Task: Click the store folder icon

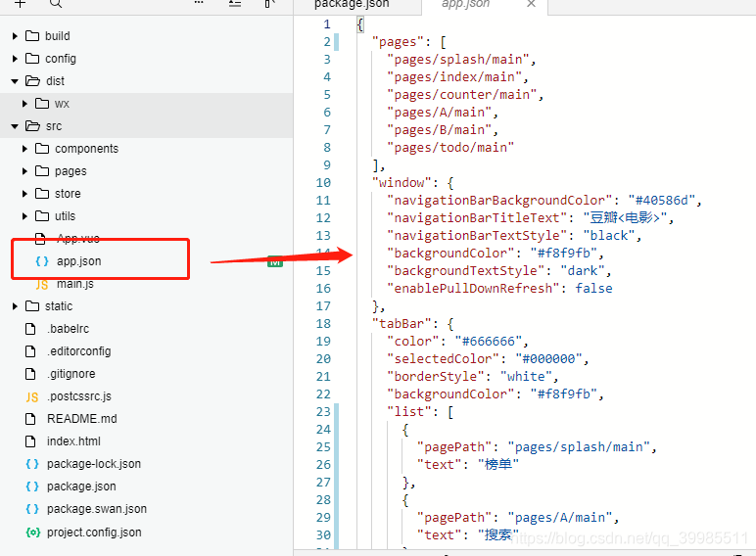Action: click(42, 193)
